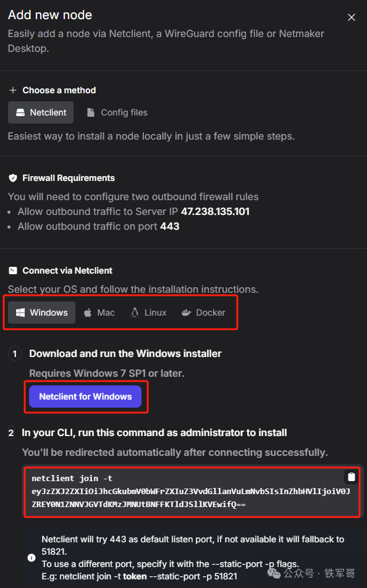Select the Mac OS icon
Screen dimensions: 367x588
pos(86,313)
